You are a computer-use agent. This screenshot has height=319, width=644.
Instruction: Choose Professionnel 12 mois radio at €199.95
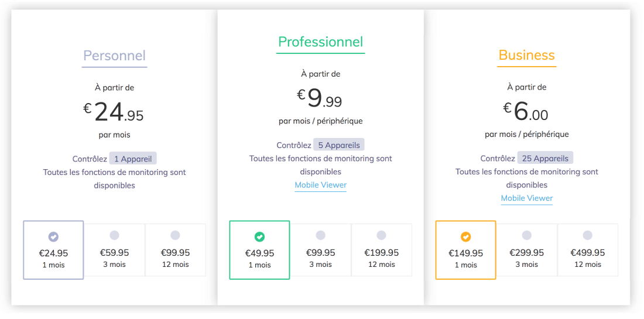point(381,235)
